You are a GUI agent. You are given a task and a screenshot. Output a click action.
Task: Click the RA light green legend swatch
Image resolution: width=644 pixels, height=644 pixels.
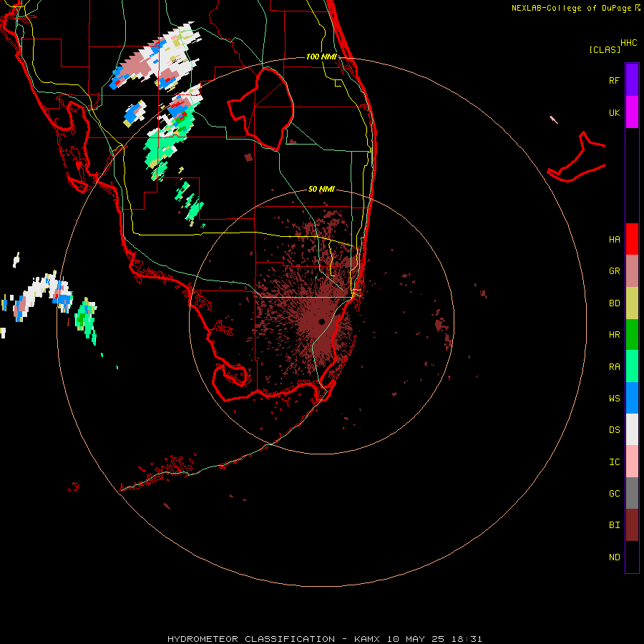(632, 366)
